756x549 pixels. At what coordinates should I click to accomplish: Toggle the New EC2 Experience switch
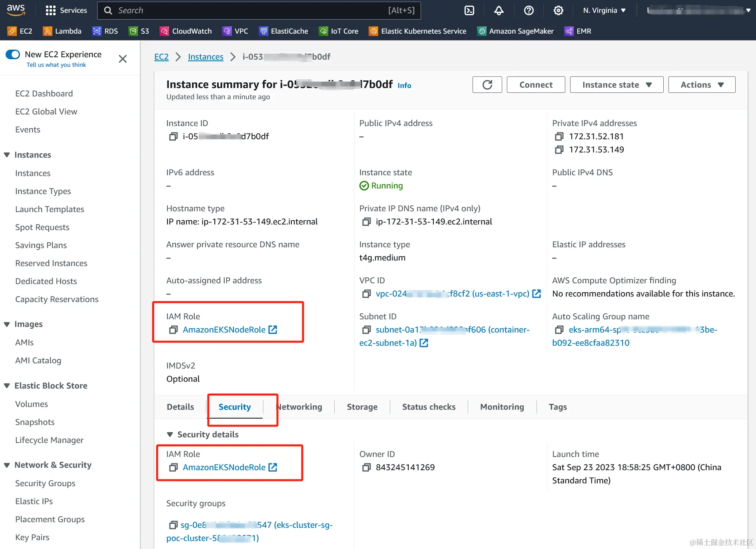point(13,54)
